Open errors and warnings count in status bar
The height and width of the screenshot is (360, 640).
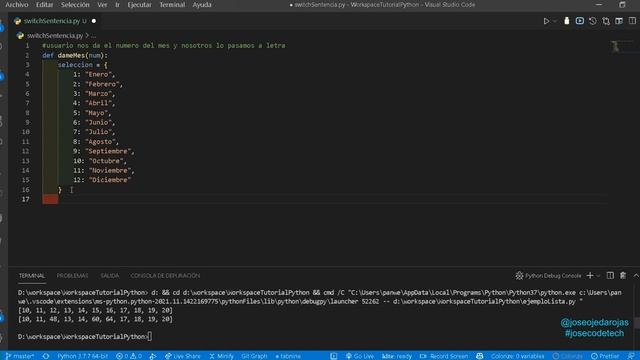[x=129, y=356]
